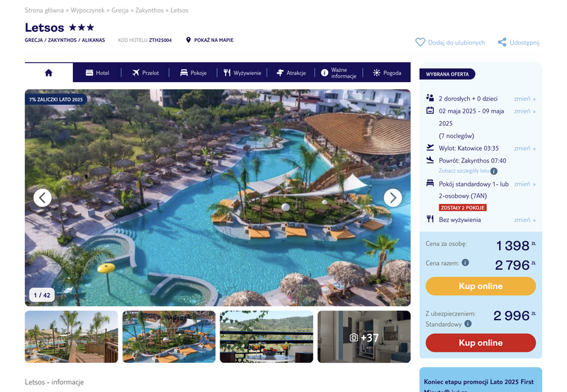Open the +37 photos thumbnail
Image resolution: width=567 pixels, height=392 pixels.
[364, 337]
